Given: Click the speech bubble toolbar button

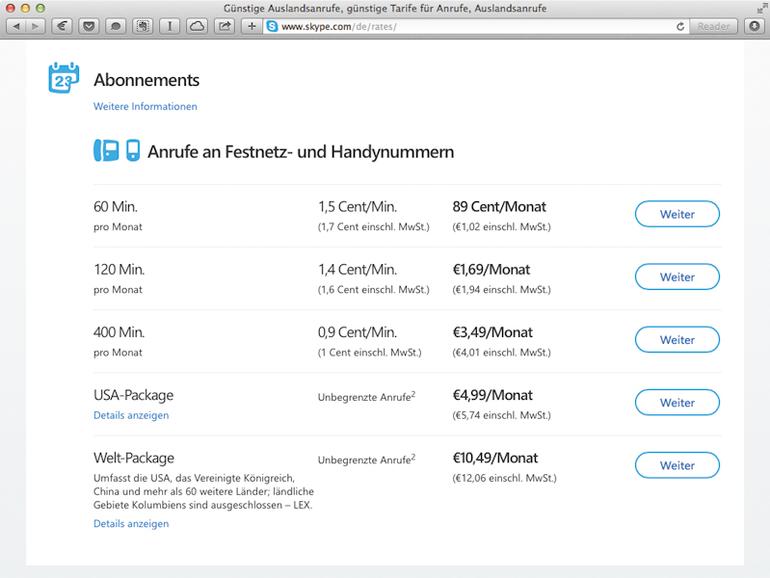Looking at the screenshot, I should tap(116, 26).
